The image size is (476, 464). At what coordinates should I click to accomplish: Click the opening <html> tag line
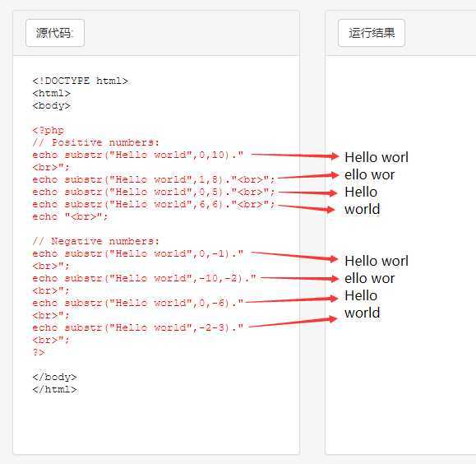[52, 93]
